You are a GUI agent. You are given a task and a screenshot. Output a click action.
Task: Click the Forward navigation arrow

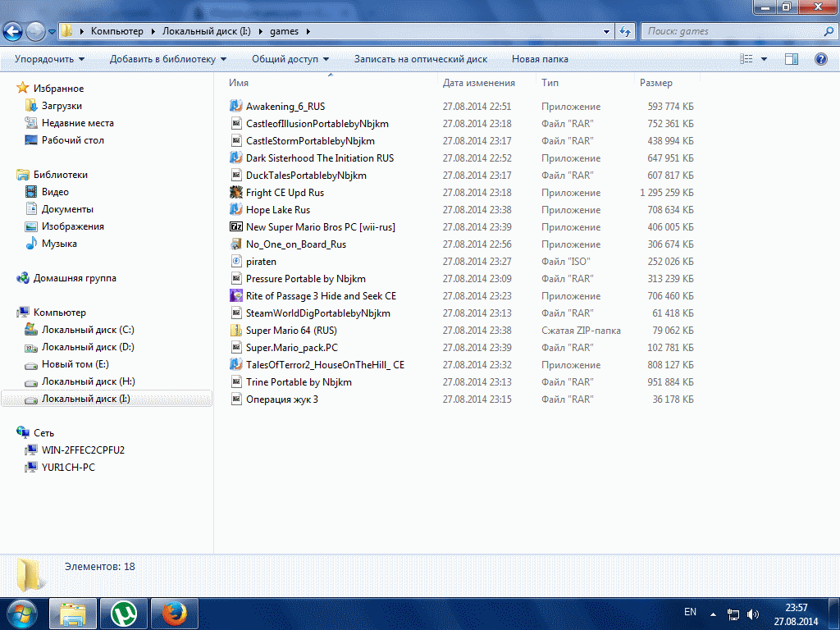pyautogui.click(x=35, y=32)
